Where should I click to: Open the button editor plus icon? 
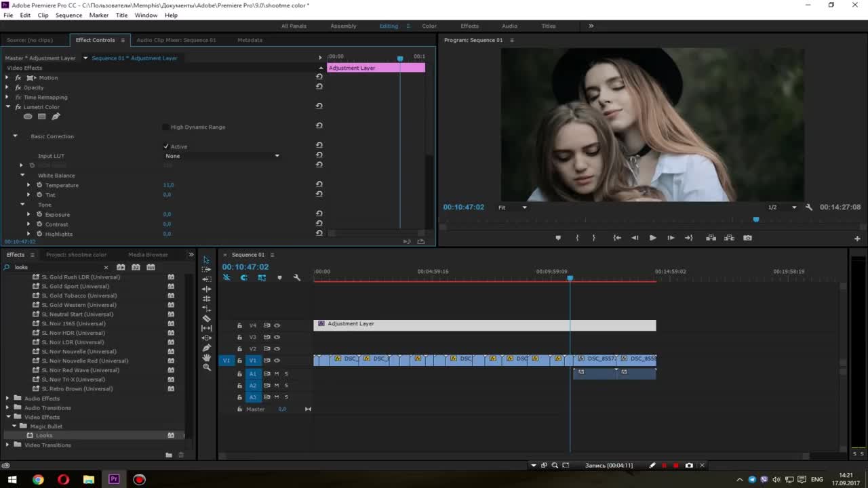[x=857, y=239]
